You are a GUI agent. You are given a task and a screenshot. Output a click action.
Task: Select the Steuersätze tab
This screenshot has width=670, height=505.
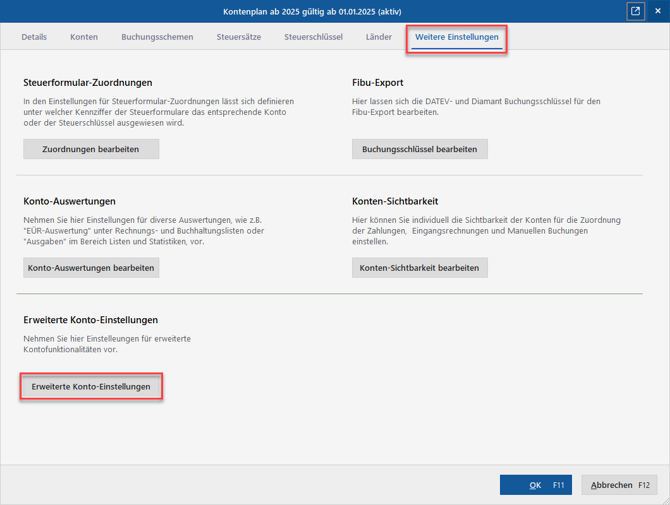point(239,37)
